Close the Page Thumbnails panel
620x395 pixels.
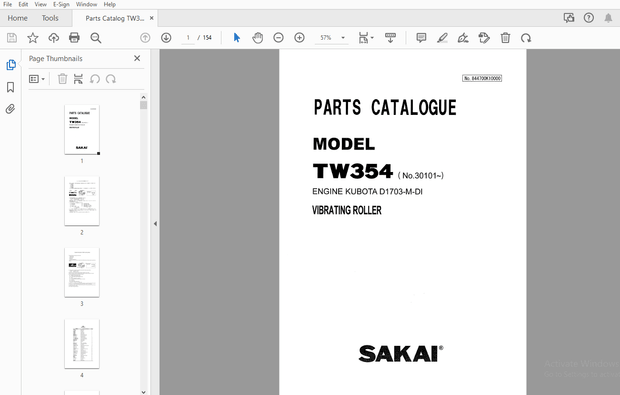(137, 59)
